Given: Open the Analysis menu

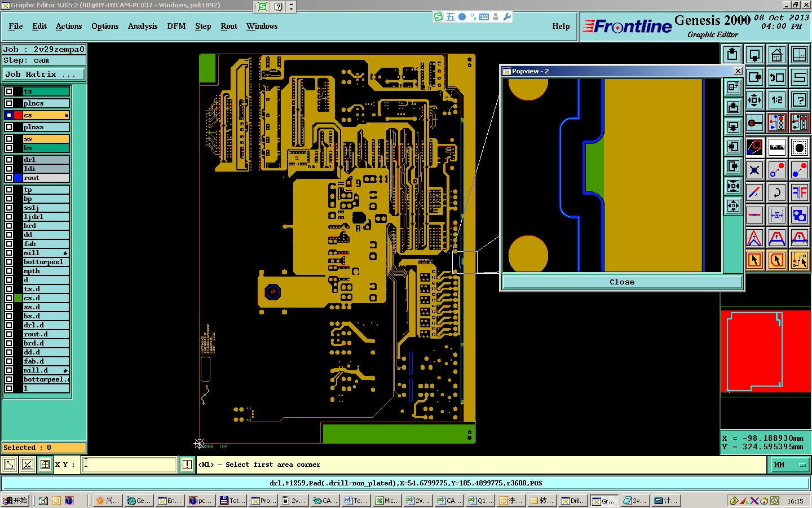Looking at the screenshot, I should (143, 26).
